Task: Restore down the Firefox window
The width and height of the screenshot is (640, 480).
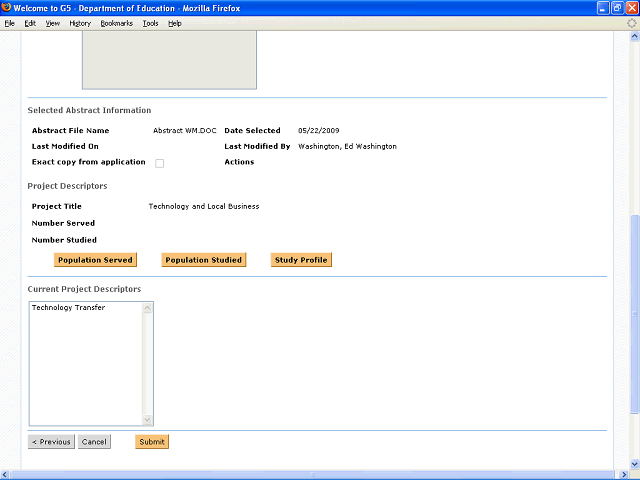Action: [618, 8]
